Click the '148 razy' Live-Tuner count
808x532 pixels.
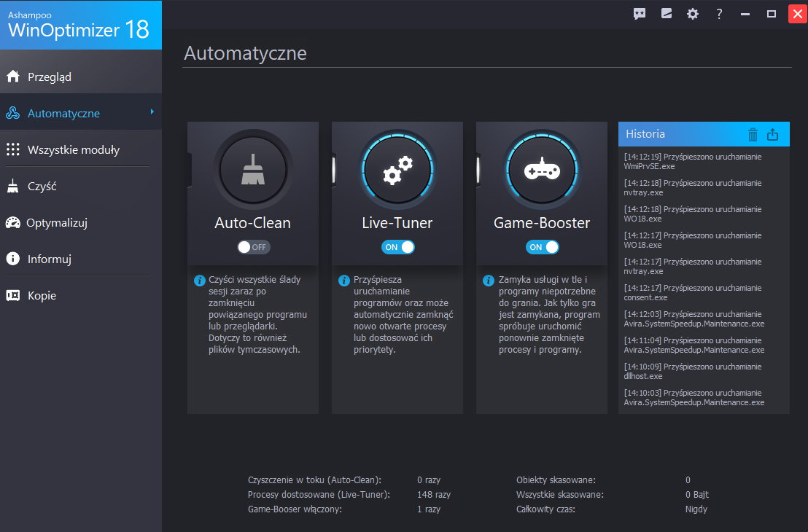[x=434, y=494]
